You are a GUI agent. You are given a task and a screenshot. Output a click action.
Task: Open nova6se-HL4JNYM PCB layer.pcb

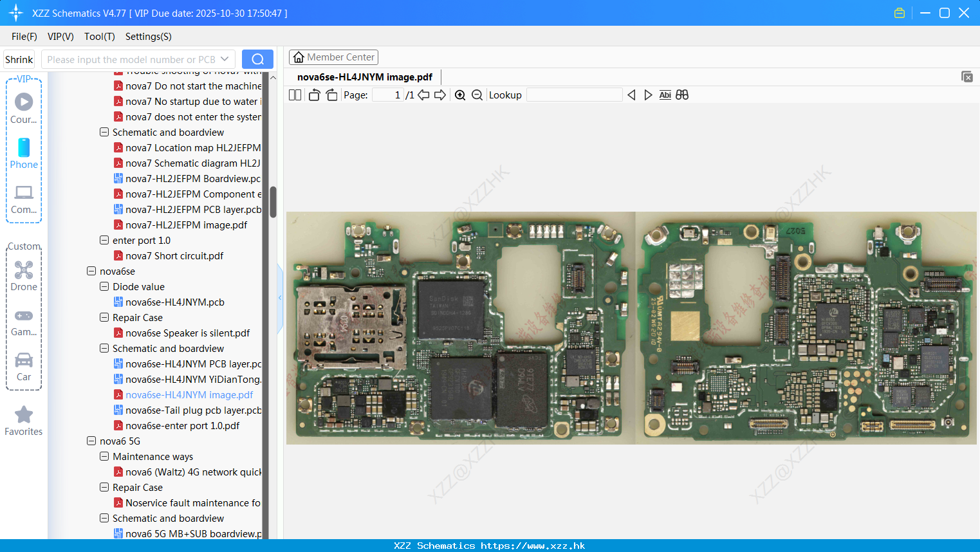194,364
